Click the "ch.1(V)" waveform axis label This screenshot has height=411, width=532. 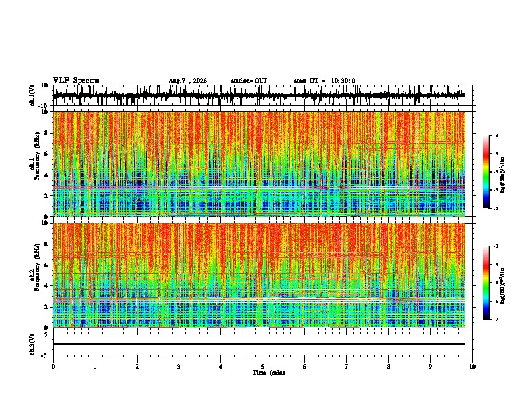32,95
